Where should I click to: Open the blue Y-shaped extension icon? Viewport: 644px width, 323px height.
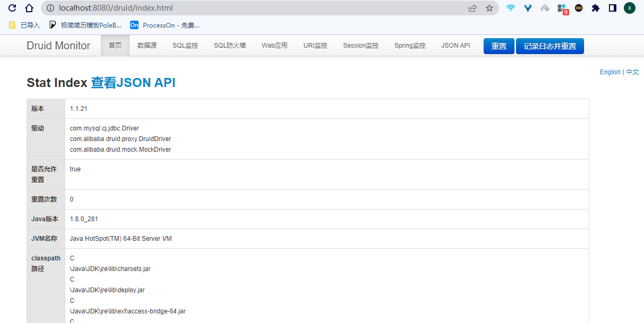(x=528, y=8)
